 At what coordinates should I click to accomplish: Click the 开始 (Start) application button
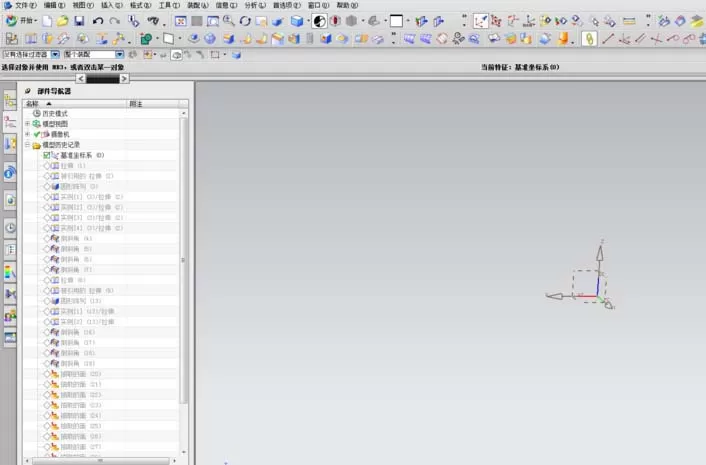(21, 21)
